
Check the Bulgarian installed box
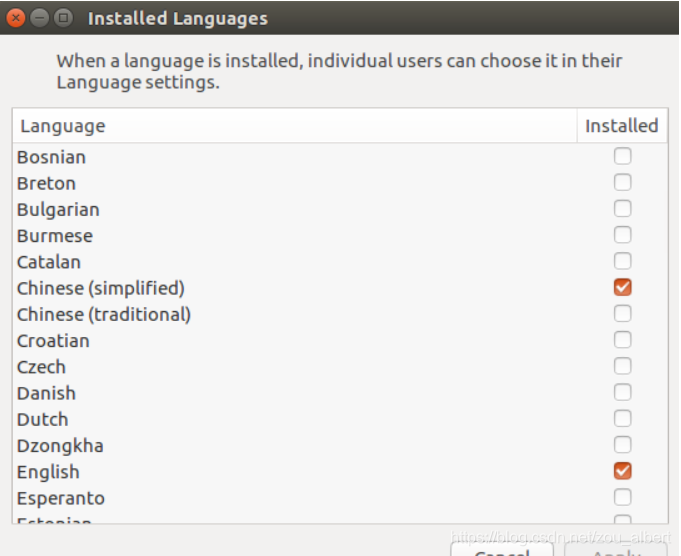click(622, 208)
